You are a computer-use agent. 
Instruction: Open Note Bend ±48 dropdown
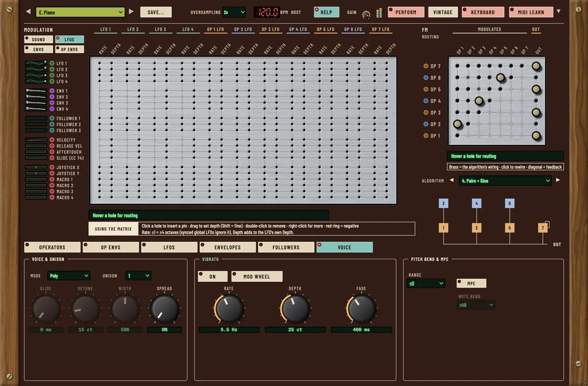coord(476,305)
